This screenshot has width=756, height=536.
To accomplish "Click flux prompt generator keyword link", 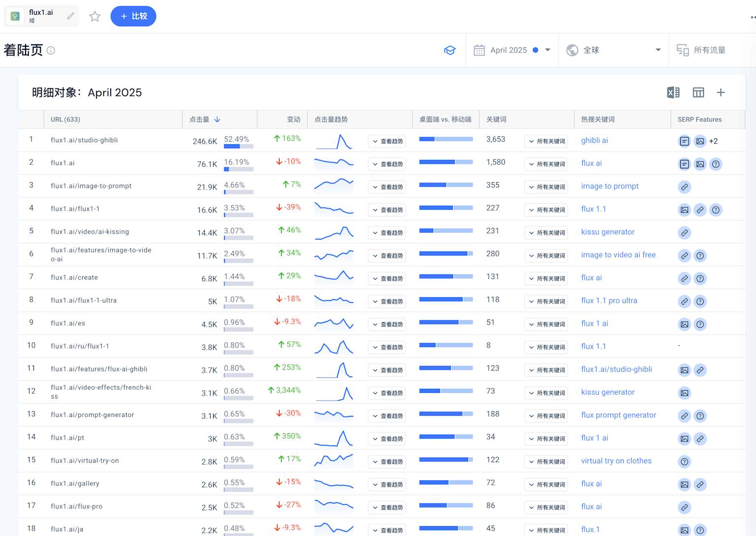I will pos(619,415).
